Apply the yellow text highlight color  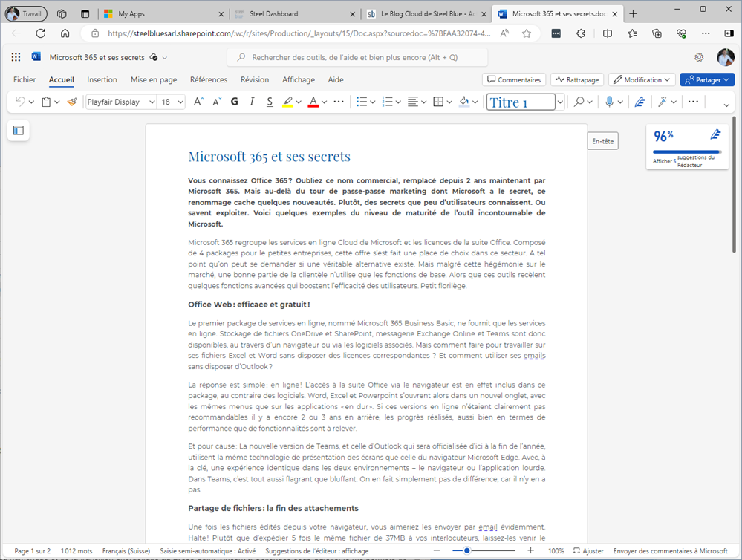pyautogui.click(x=287, y=102)
